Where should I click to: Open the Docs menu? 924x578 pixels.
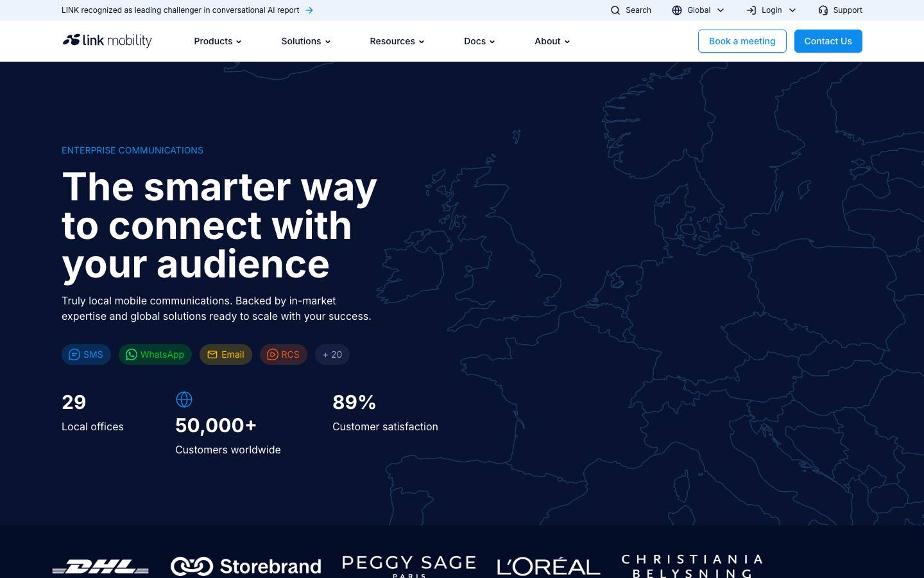coord(480,41)
